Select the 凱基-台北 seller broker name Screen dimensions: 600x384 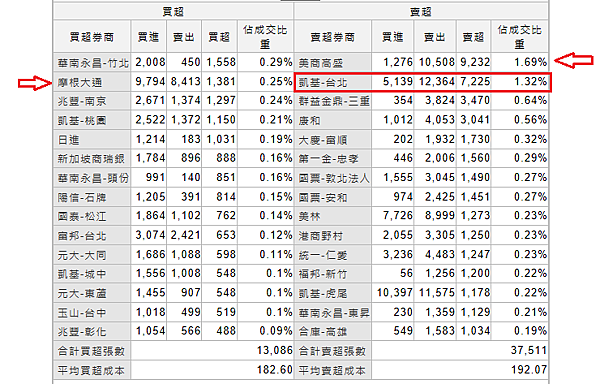323,82
